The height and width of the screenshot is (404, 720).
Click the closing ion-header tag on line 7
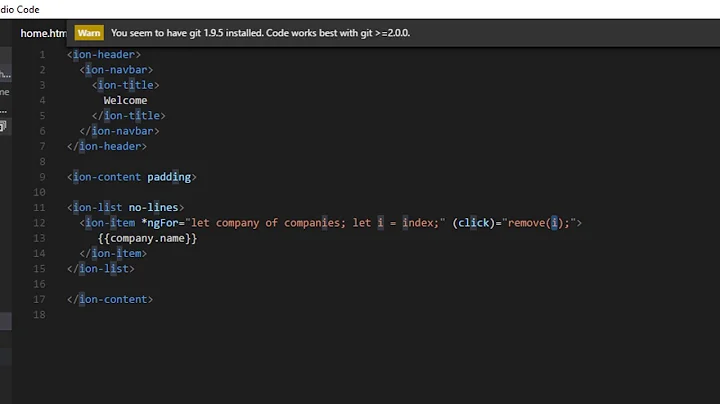point(106,146)
